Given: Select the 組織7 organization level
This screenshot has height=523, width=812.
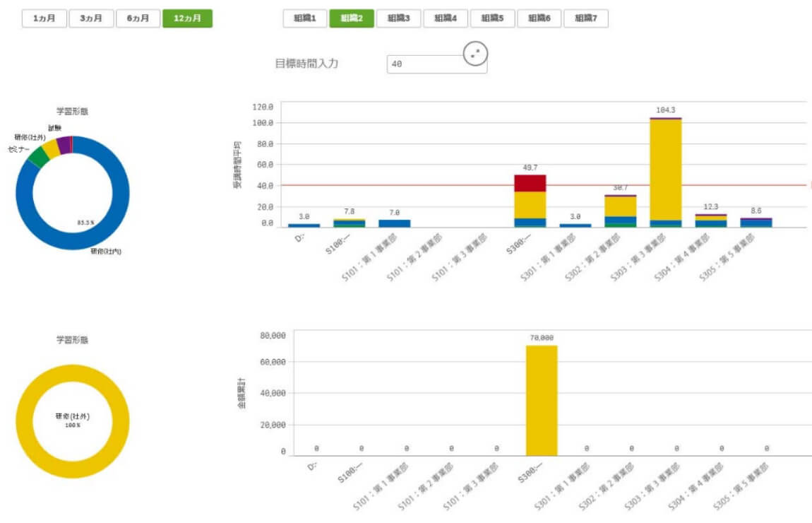Looking at the screenshot, I should [585, 18].
